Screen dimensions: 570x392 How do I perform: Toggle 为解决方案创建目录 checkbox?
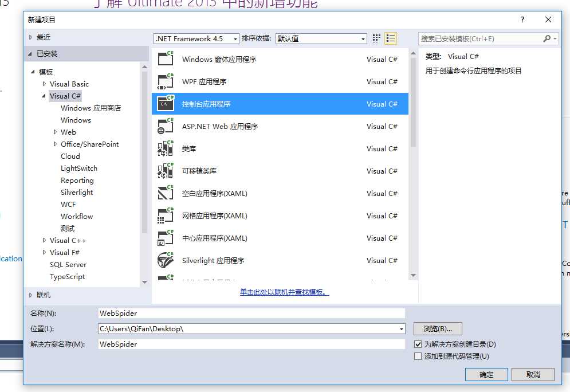(x=418, y=344)
